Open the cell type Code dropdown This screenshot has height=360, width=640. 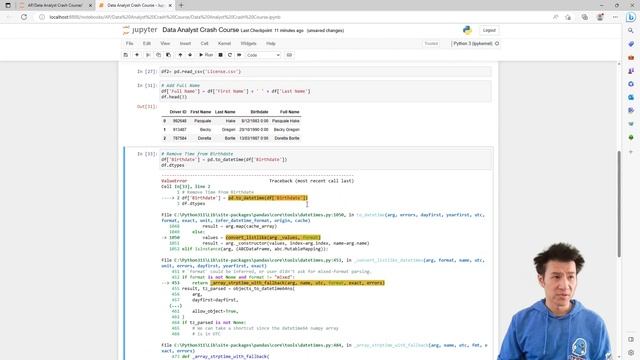click(x=263, y=55)
